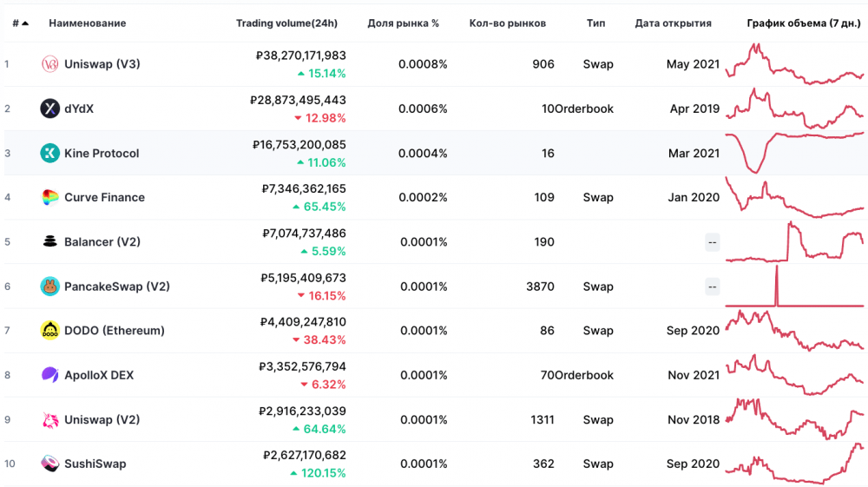Click the Balancer (V2) logo icon
The width and height of the screenshot is (868, 487).
49,242
